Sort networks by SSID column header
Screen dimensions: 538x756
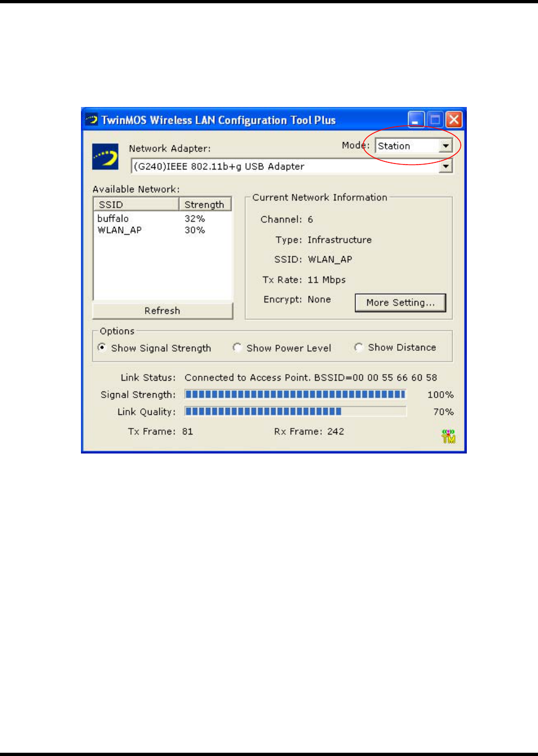pos(136,204)
